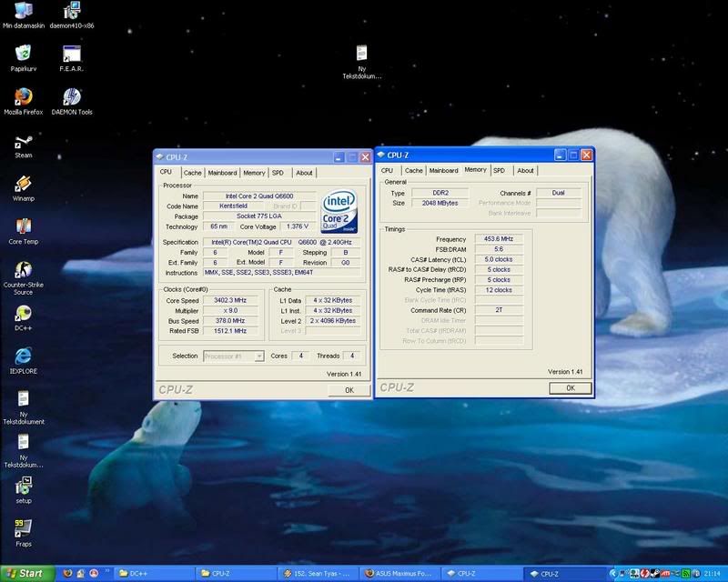Open the Min datamaskin desktop icon
728x582 pixels.
(x=24, y=15)
